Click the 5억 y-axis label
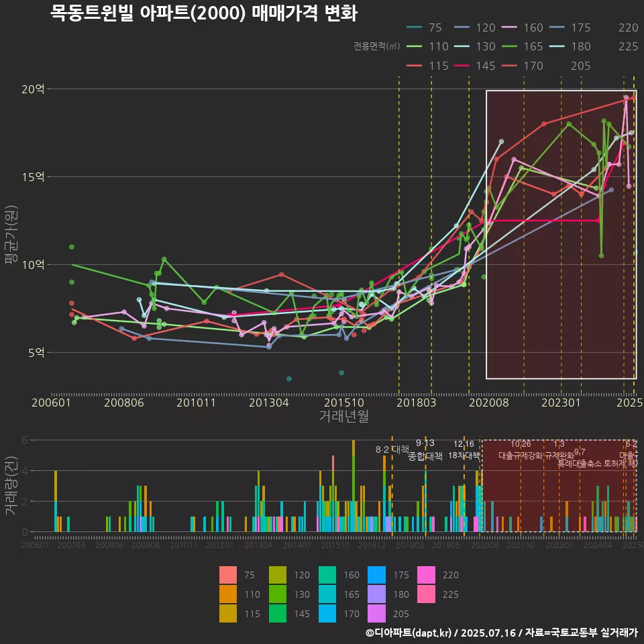Screen dimensions: 644x644 click(36, 352)
